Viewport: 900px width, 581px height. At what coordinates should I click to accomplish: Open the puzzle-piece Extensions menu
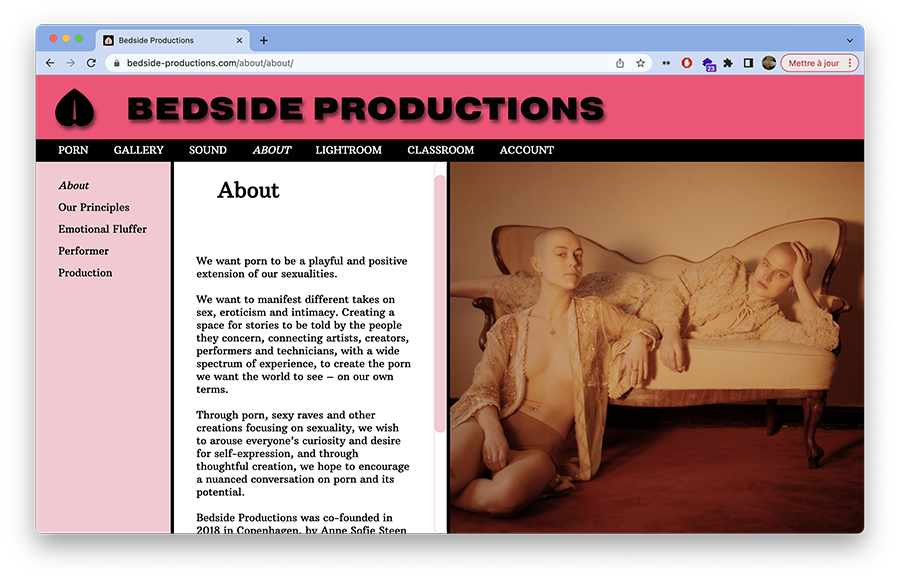point(728,63)
